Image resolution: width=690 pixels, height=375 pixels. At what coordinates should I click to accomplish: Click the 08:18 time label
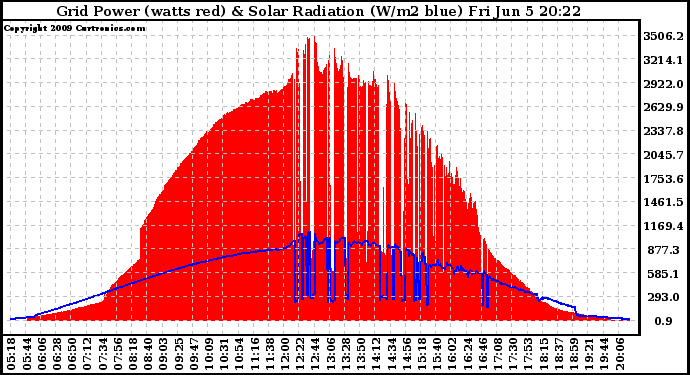tap(132, 354)
